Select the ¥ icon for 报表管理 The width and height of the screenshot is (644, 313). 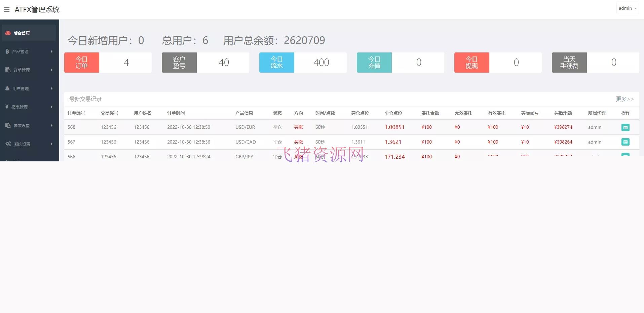click(x=7, y=107)
